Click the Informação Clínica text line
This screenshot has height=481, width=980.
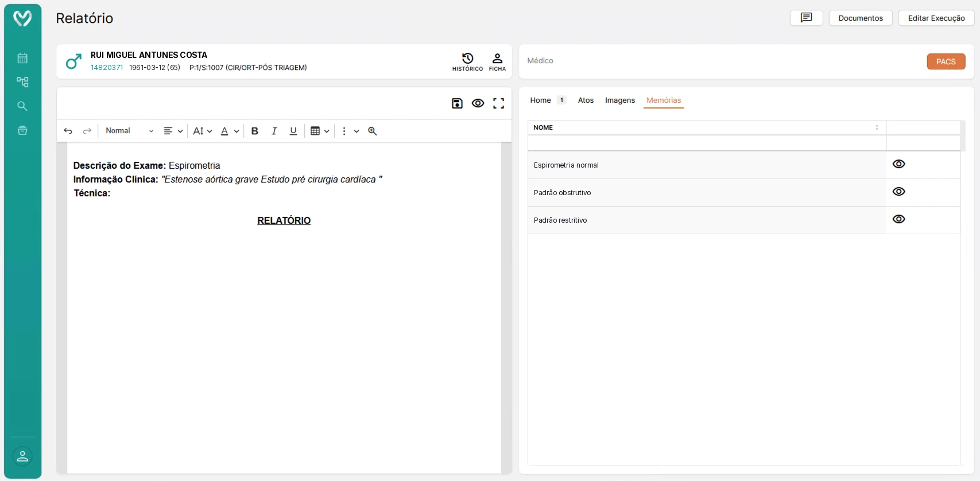227,179
